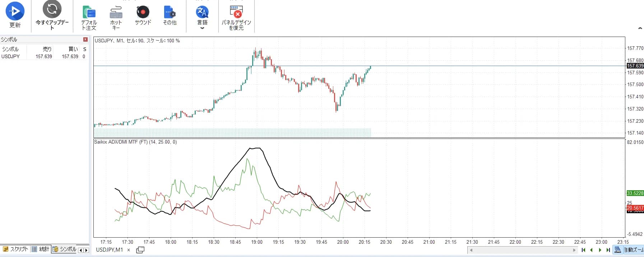The image size is (644, 257).
Task: Click the green 33.5228 indicator value
Action: click(x=635, y=193)
